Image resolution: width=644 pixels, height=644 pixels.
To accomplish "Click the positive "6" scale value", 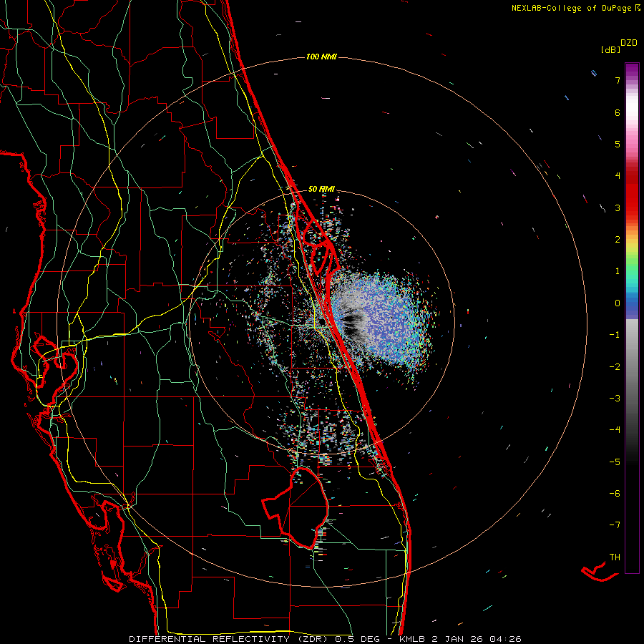I will tap(618, 112).
